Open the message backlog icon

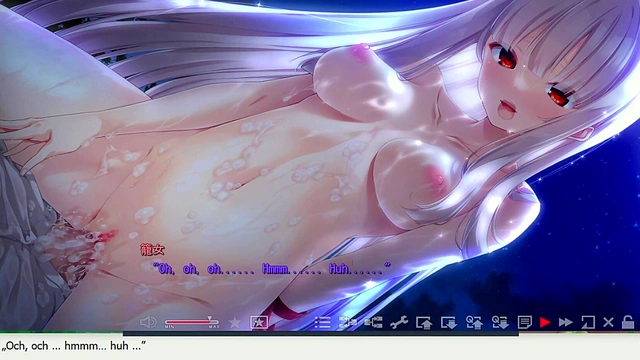[524, 322]
